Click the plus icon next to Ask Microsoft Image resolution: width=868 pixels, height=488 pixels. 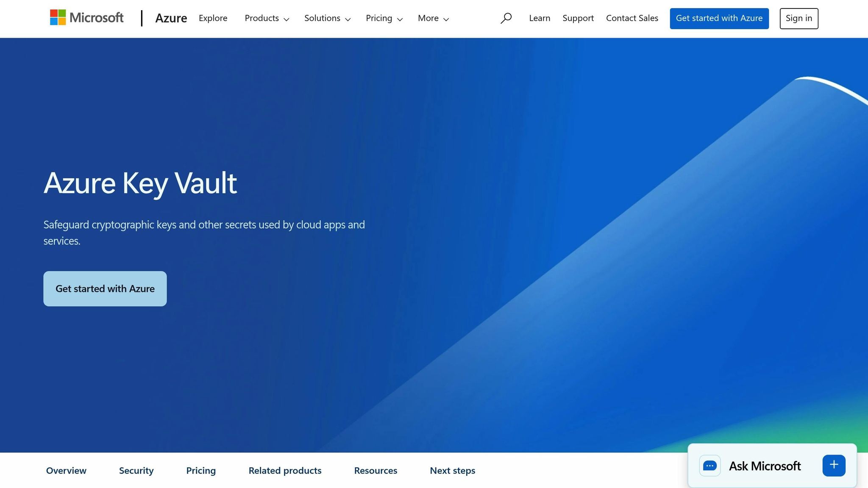[x=833, y=465]
